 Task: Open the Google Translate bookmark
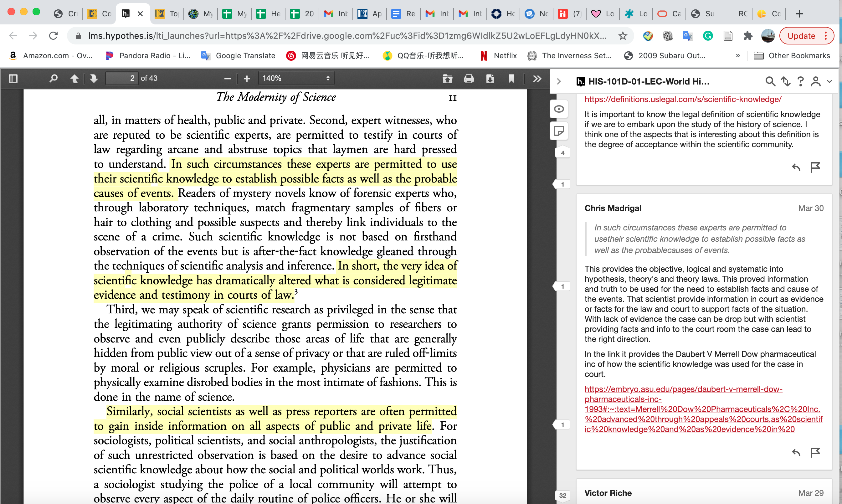(x=238, y=56)
